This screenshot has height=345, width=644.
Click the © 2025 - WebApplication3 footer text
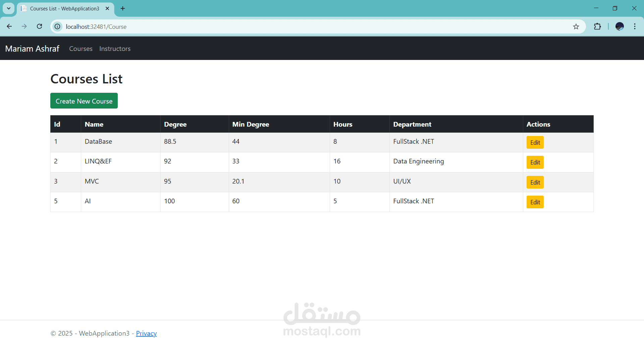pos(90,333)
